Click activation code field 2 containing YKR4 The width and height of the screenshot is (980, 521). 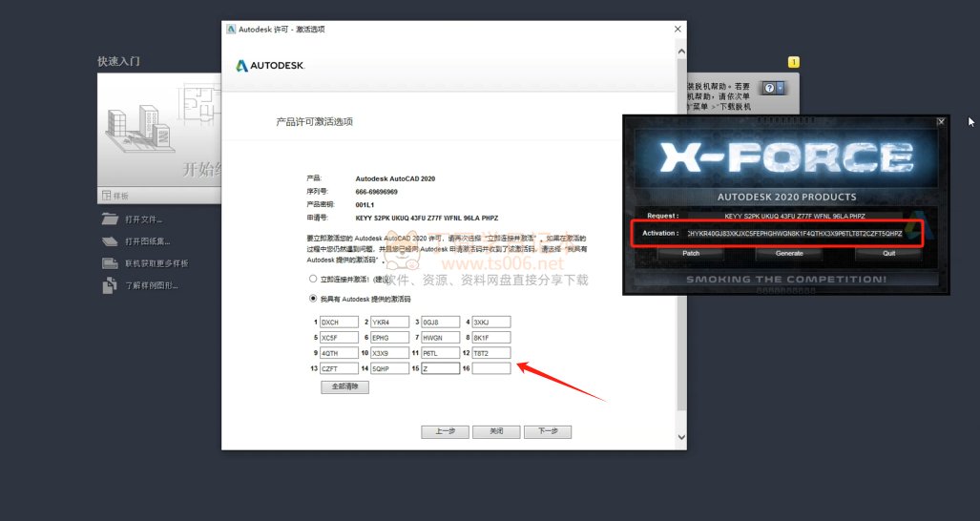(390, 323)
